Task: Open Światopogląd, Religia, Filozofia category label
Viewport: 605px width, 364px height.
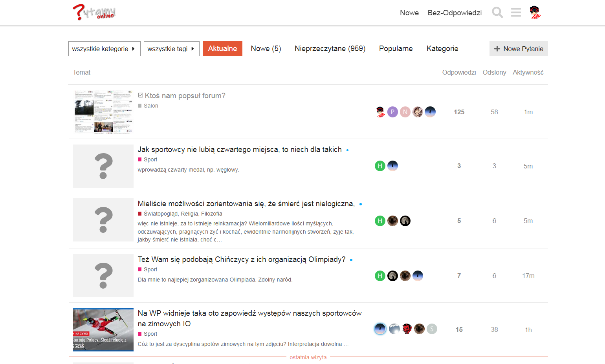Action: pyautogui.click(x=183, y=214)
